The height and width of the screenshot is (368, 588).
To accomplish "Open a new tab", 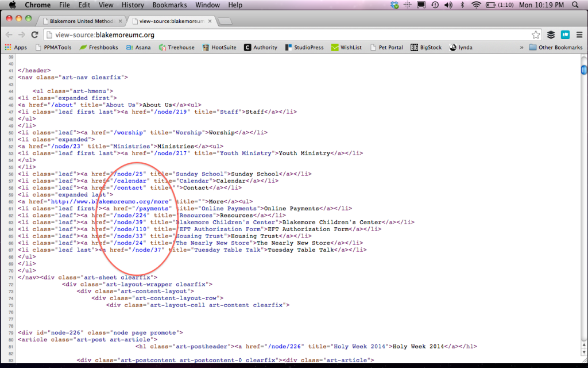I will tap(225, 21).
